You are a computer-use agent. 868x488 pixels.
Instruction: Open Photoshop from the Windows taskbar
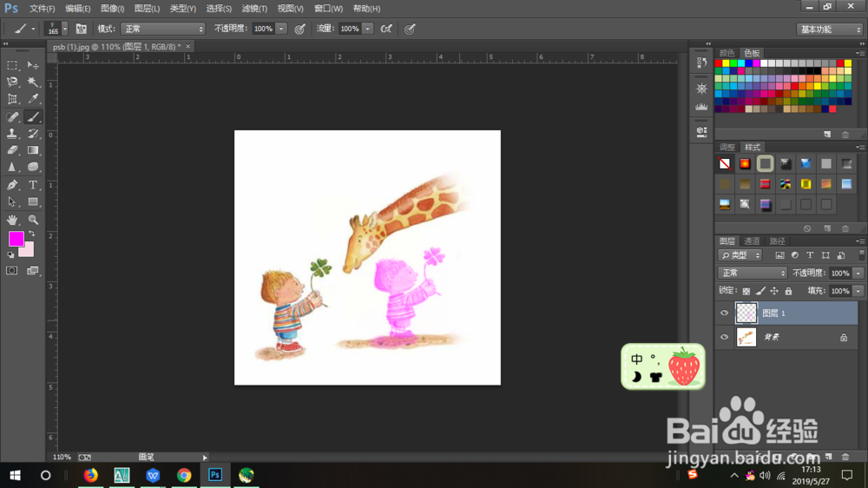[214, 475]
